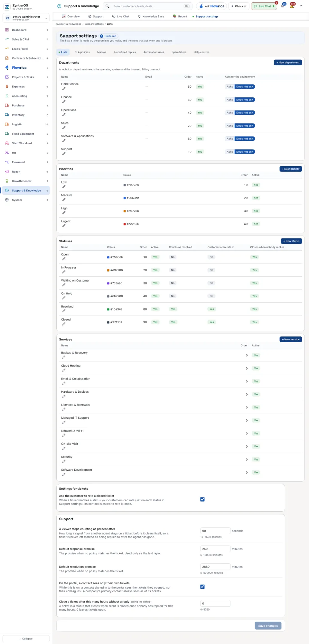Click the Medium priority colour swatch #2563eb

point(125,198)
